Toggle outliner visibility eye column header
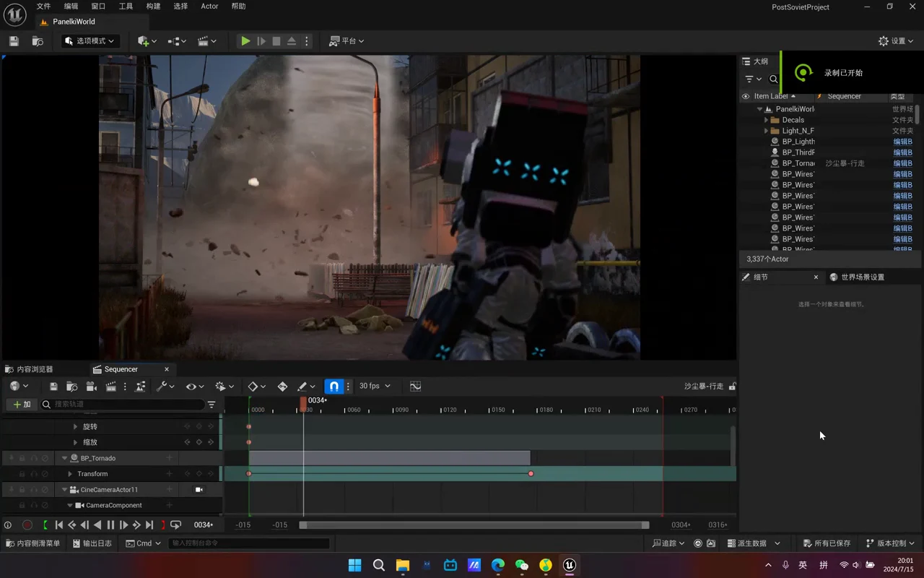The height and width of the screenshot is (578, 924). (x=746, y=96)
